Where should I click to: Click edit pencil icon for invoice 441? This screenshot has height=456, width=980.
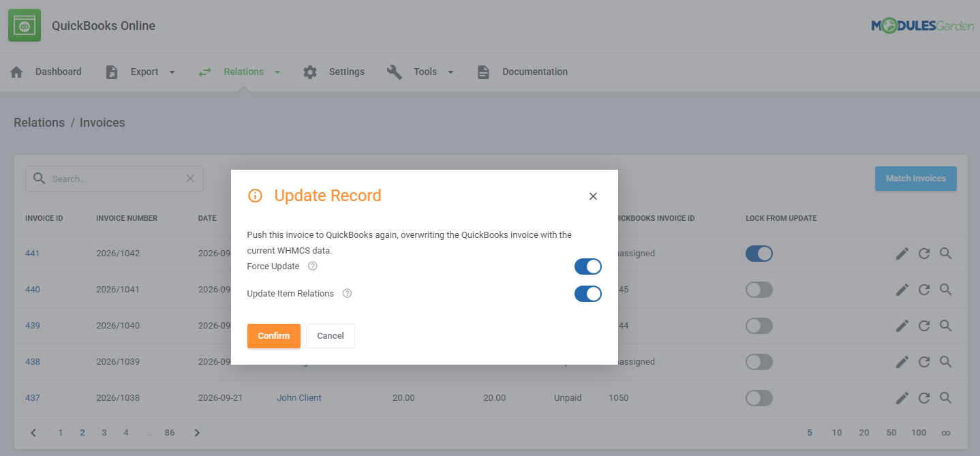pos(902,254)
